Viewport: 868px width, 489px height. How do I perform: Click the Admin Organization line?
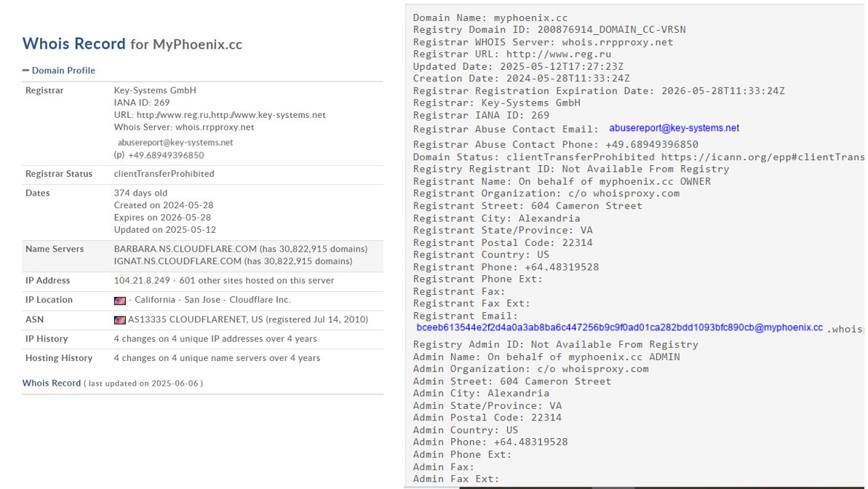click(530, 369)
